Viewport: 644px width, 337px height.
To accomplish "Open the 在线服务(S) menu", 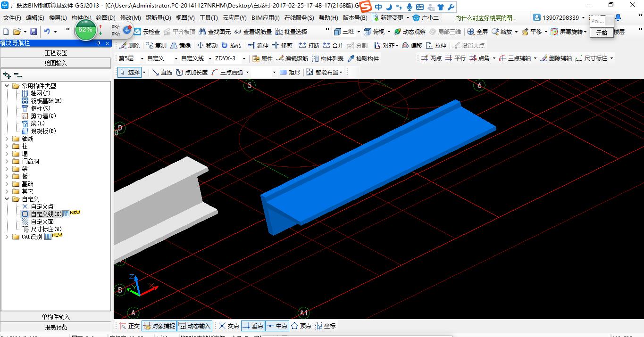I will [x=299, y=18].
